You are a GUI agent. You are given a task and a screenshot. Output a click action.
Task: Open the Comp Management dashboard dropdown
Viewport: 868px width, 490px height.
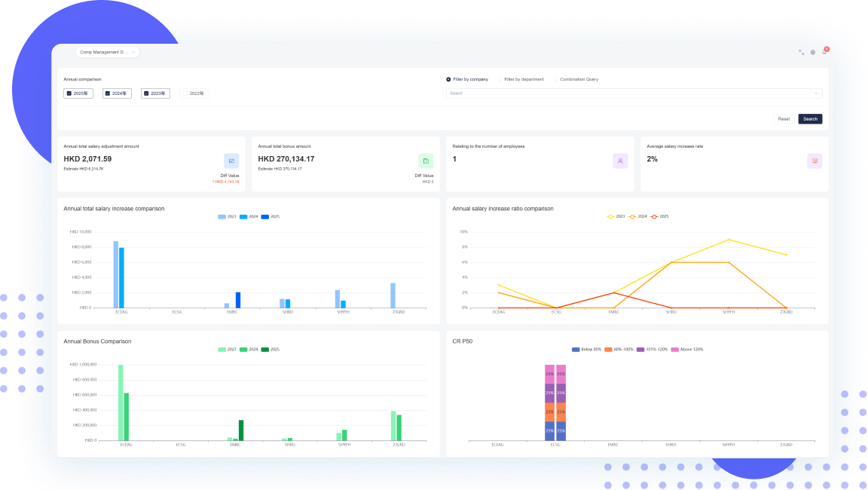point(108,52)
